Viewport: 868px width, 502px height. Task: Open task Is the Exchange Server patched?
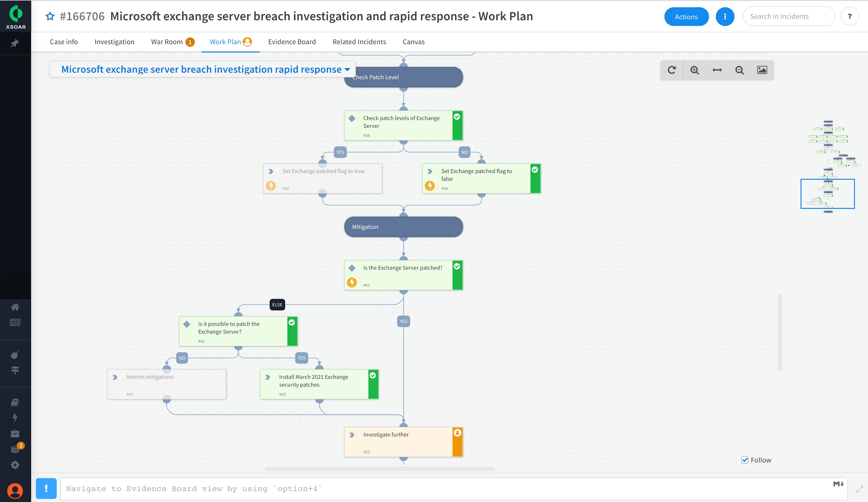point(403,275)
